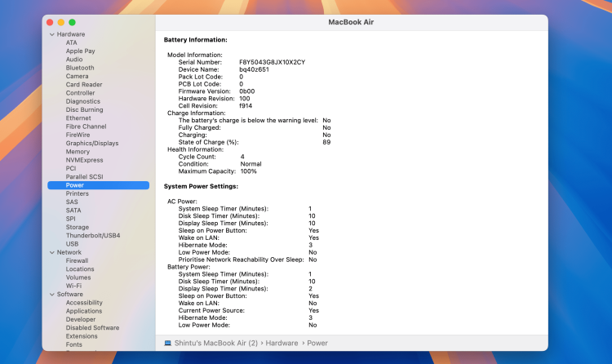
Task: Click the device name bq40z651
Action: [254, 69]
